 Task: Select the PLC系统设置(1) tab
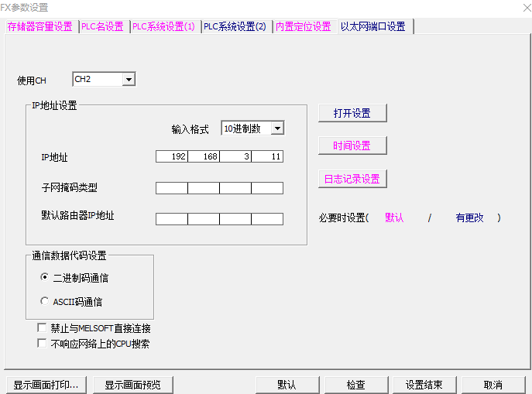pyautogui.click(x=163, y=26)
